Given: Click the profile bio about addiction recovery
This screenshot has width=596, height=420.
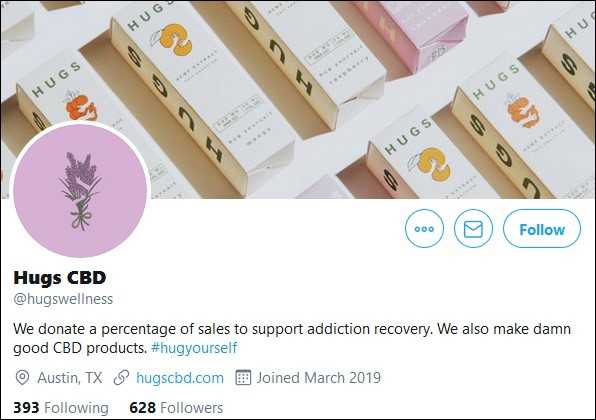Looking at the screenshot, I should tap(292, 338).
